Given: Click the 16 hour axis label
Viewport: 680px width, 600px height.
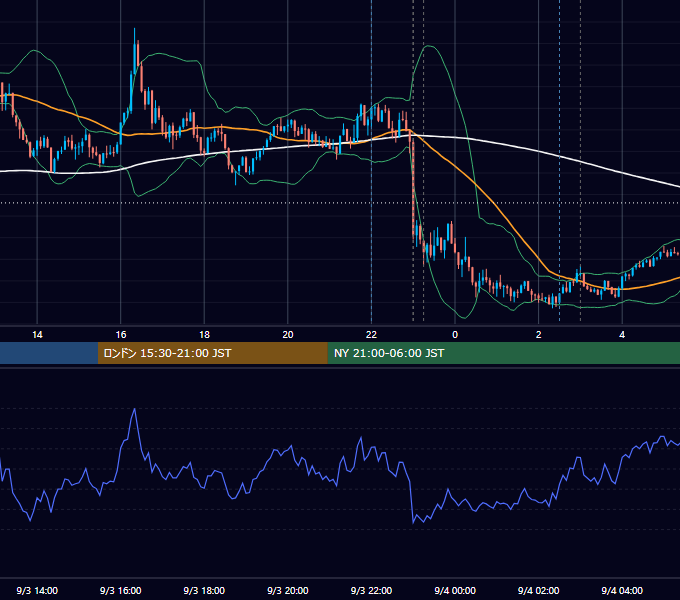Looking at the screenshot, I should (121, 335).
